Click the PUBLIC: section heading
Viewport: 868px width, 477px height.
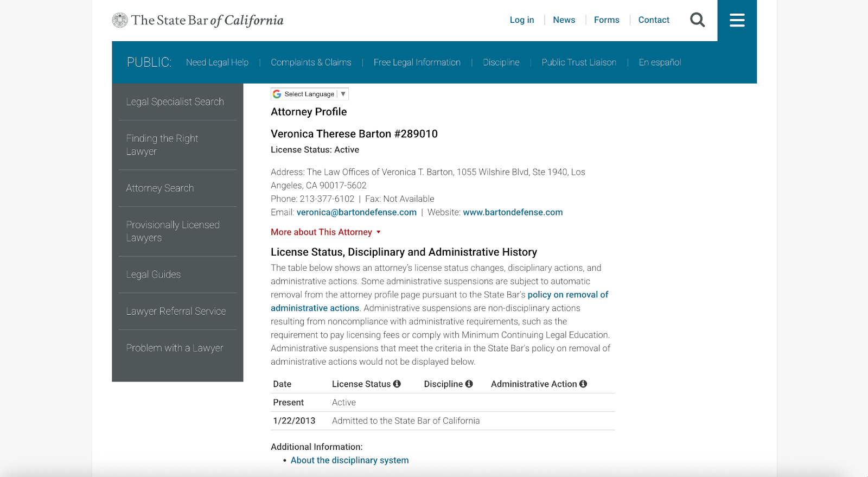click(x=149, y=62)
